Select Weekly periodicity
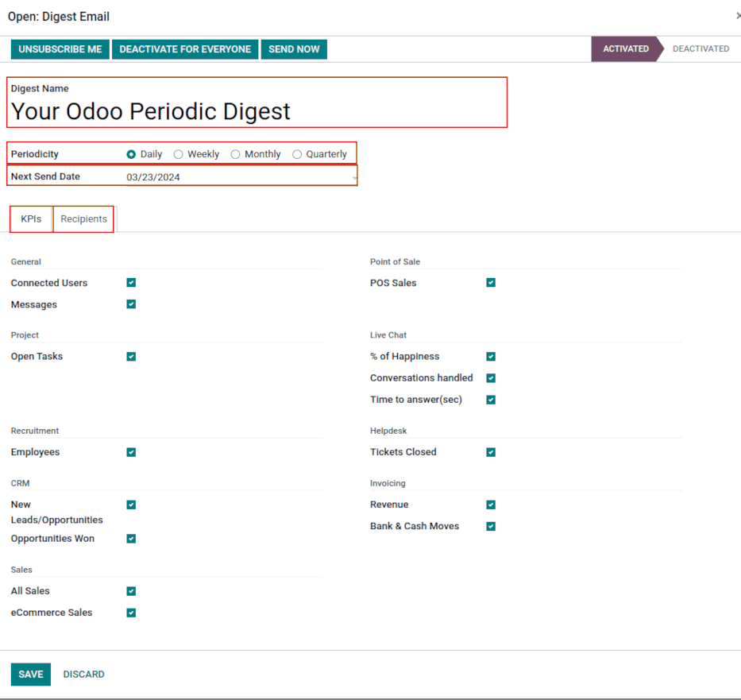Viewport: 741px width, 700px height. coord(178,154)
